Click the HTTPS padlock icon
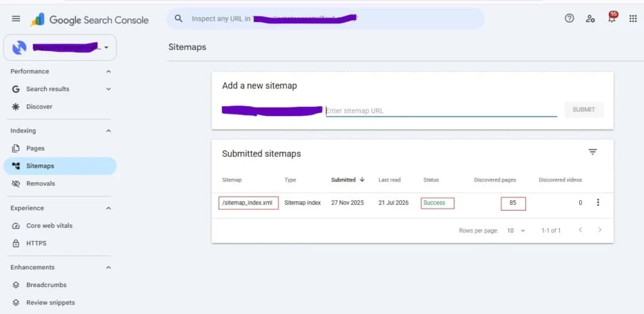The height and width of the screenshot is (314, 644). click(16, 244)
